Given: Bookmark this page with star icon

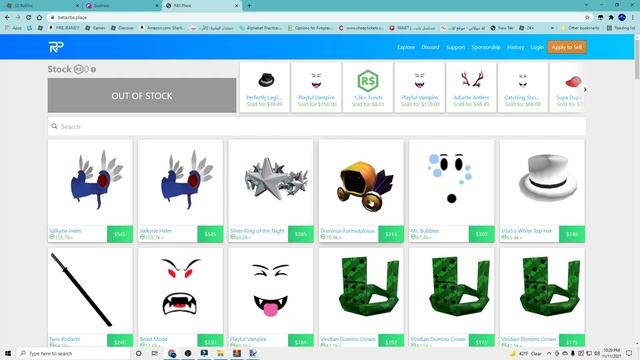Looking at the screenshot, I should click(x=587, y=18).
